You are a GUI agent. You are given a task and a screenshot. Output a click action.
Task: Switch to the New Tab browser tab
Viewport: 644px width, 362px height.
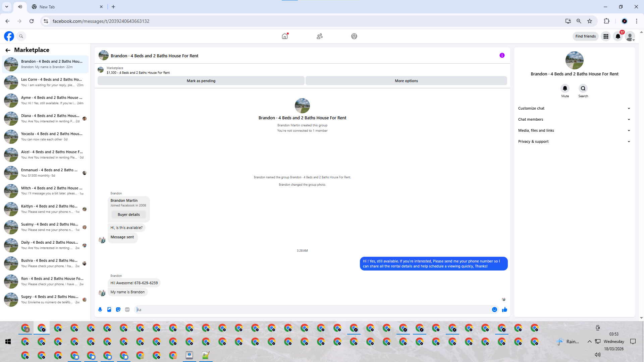67,7
